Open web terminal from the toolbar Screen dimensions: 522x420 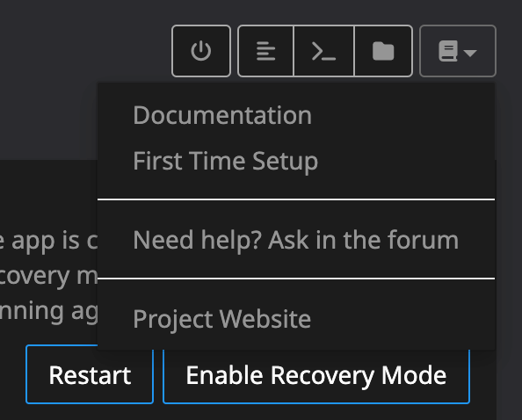coord(324,51)
